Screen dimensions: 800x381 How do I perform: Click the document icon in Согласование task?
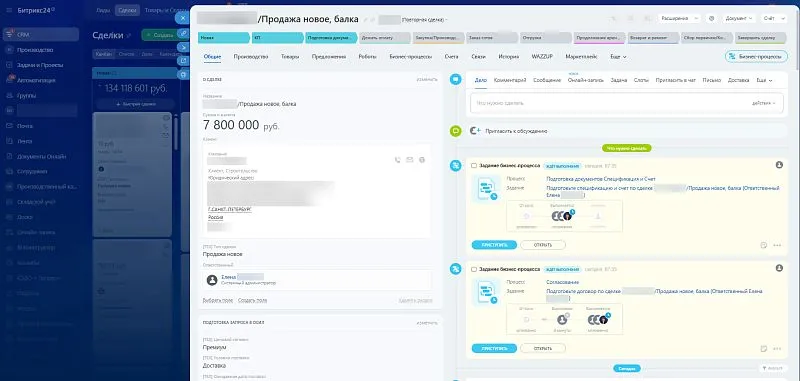click(485, 292)
